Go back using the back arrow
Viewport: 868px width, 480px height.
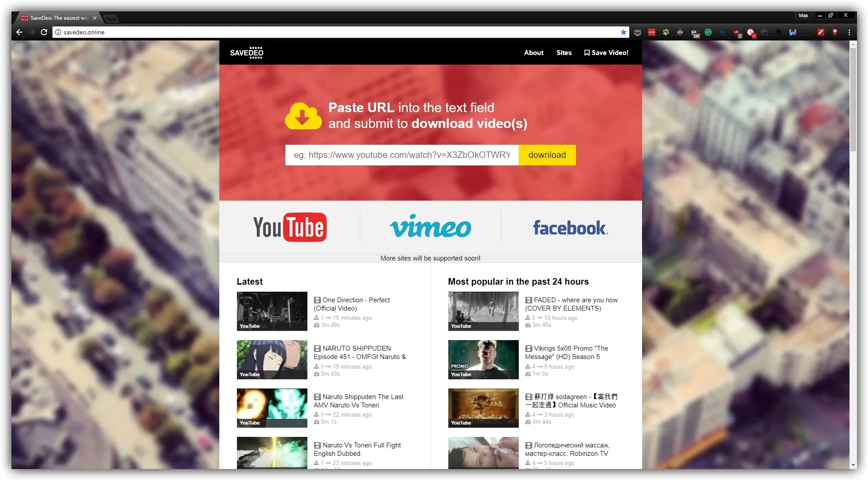tap(19, 32)
